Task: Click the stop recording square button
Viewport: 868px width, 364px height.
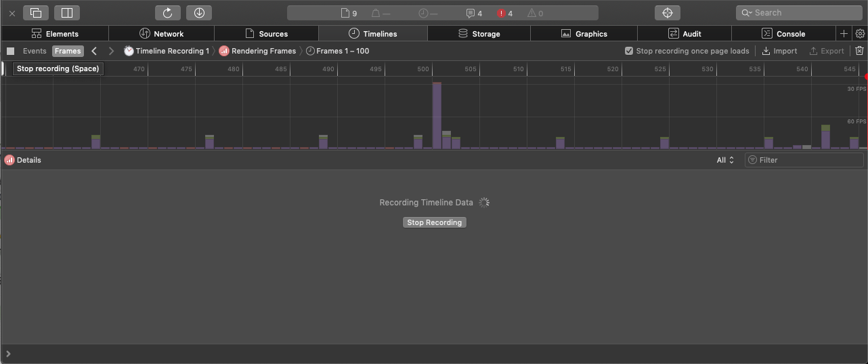Action: tap(11, 51)
